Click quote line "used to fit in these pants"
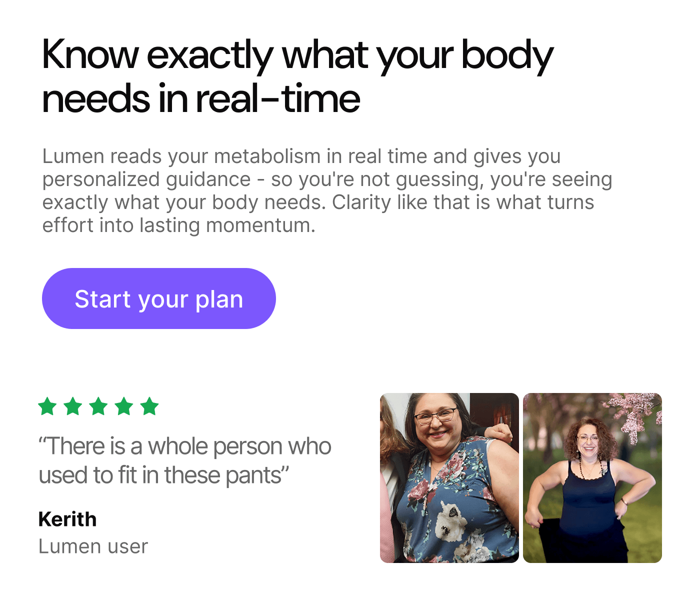This screenshot has height=595, width=700. point(164,475)
